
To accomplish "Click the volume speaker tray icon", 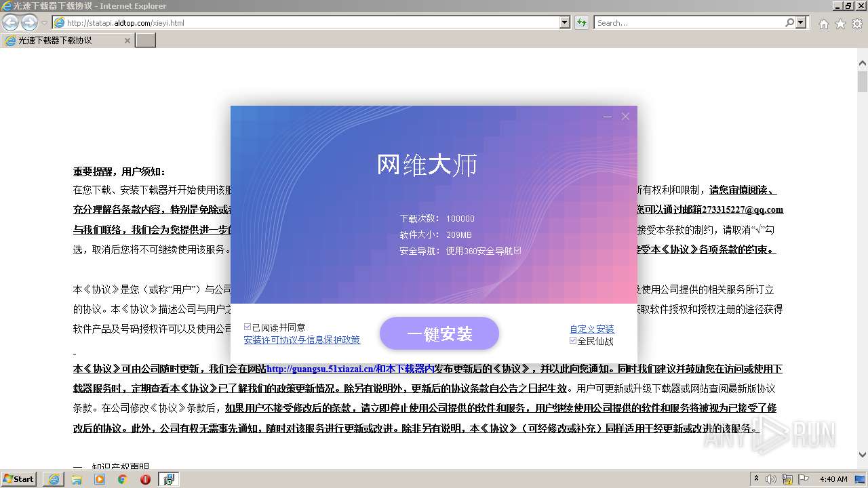I will tap(772, 479).
